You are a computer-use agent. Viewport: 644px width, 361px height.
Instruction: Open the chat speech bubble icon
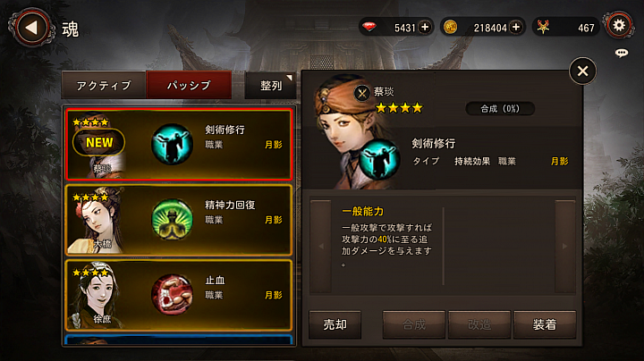[622, 53]
